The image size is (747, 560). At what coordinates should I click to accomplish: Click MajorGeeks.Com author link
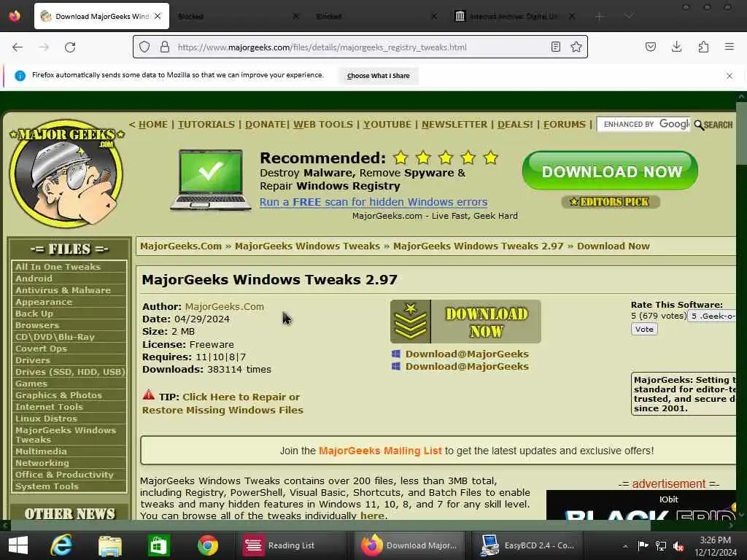(x=225, y=307)
